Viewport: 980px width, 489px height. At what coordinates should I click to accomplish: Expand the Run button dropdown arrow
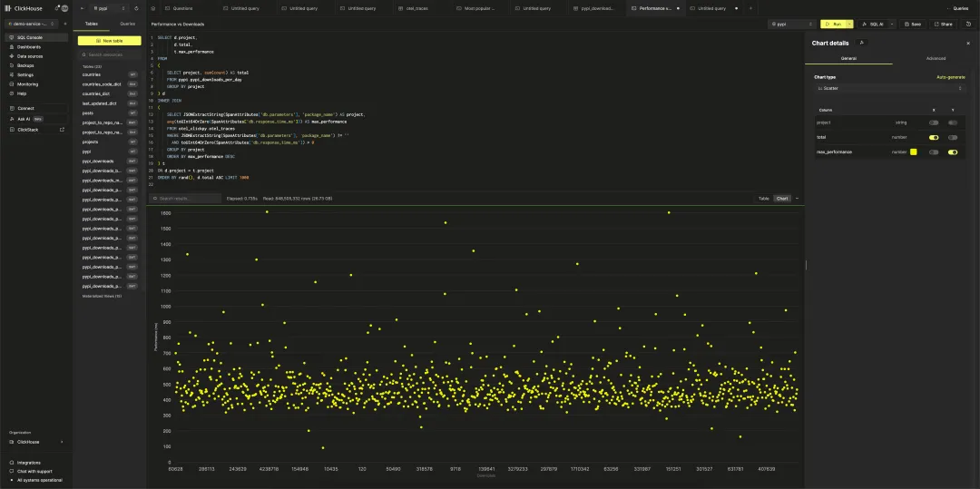pyautogui.click(x=849, y=24)
